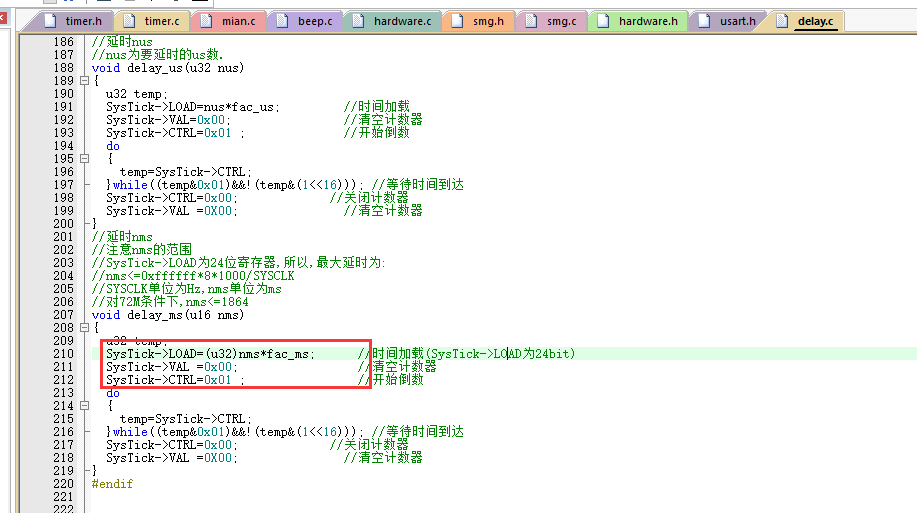Click comment '//SYSCLK单位为Hz,nms单位为ms'
This screenshot has height=513, width=917.
(x=187, y=289)
